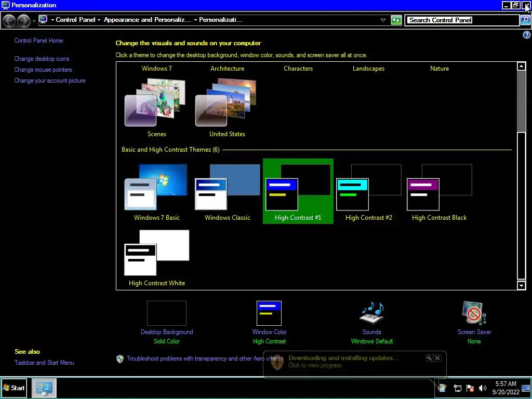Click Appearance and Personalization breadcrumb
532x399 pixels.
click(147, 20)
